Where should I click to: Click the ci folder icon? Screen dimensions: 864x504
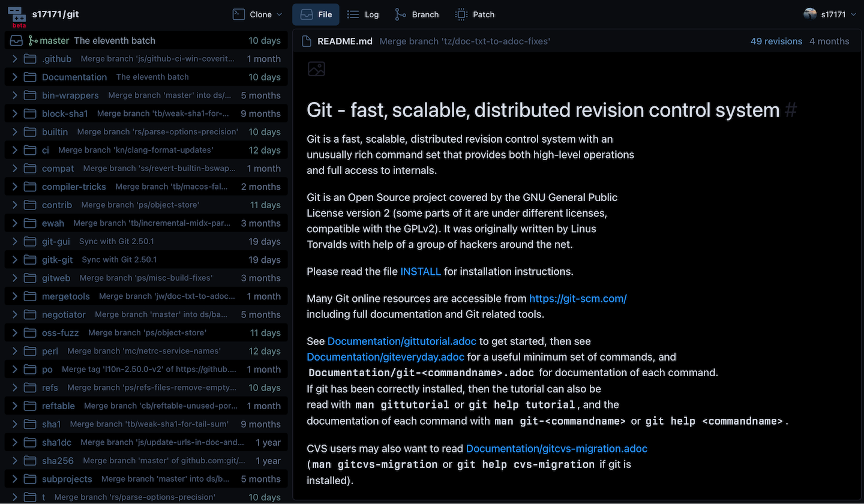click(x=30, y=150)
